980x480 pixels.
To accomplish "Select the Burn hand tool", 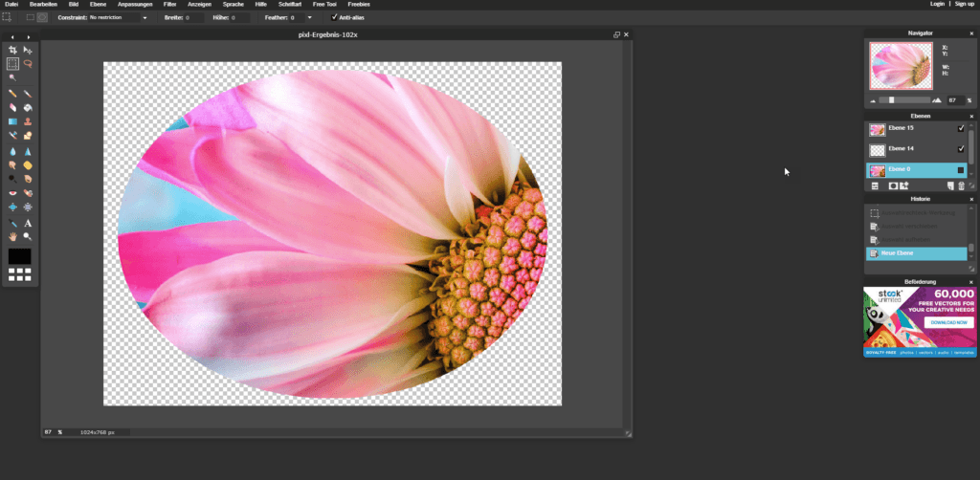I will [x=28, y=179].
